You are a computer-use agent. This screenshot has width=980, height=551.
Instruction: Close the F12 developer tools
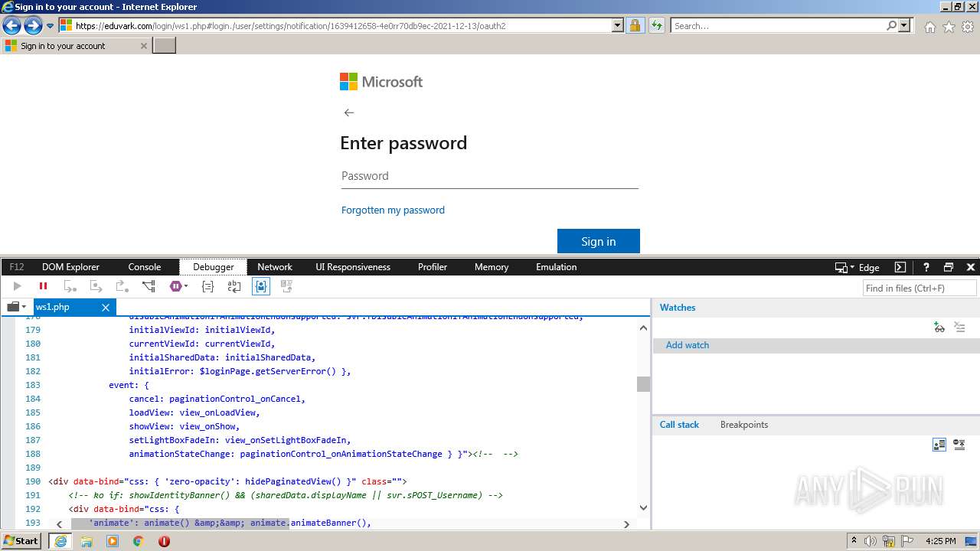971,267
